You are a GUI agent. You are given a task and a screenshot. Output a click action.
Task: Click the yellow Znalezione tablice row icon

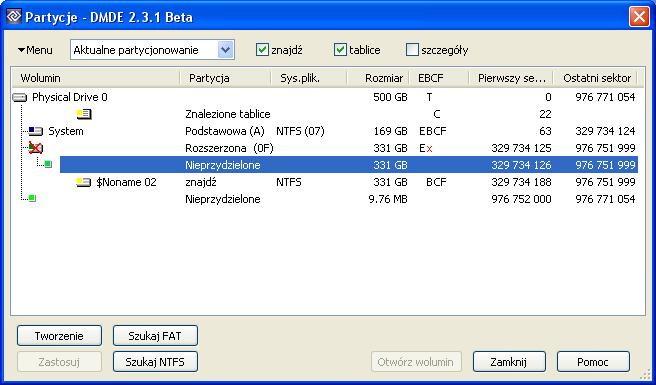pyautogui.click(x=84, y=114)
